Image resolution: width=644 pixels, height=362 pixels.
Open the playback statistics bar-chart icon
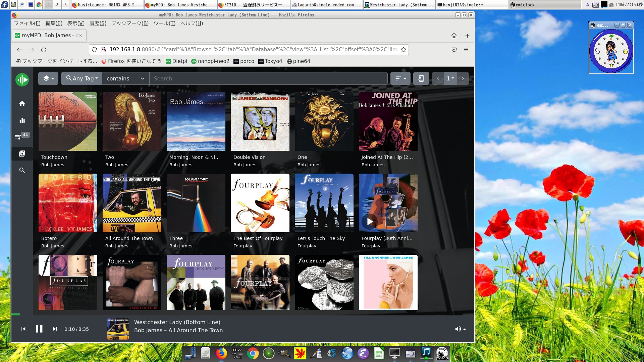coord(22,120)
